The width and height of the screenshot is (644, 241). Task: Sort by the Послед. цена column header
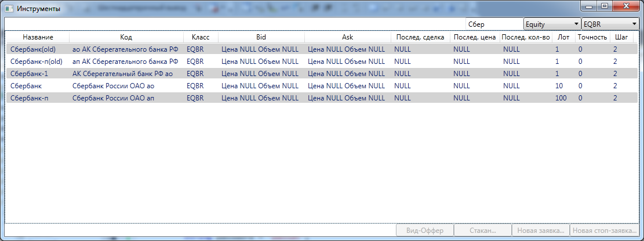[475, 37]
